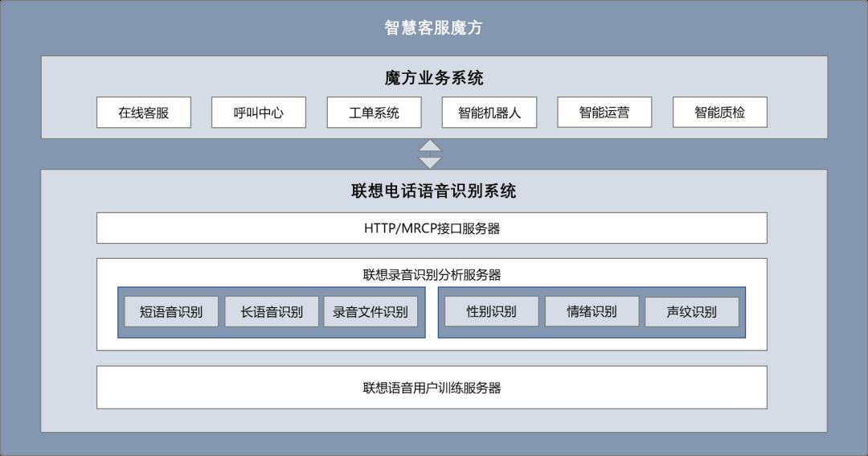Viewport: 868px width, 456px height.
Task: Click the 联想录音识别分析服务器 label
Action: [x=432, y=275]
